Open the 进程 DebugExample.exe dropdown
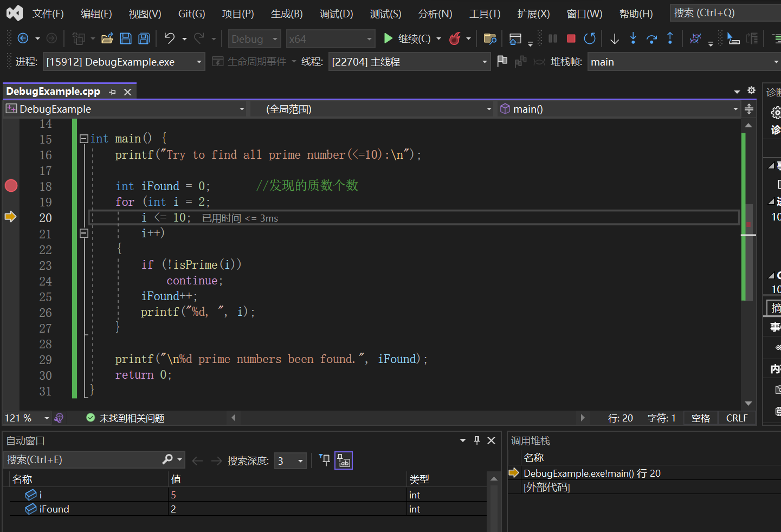Image resolution: width=781 pixels, height=532 pixels. click(x=124, y=62)
